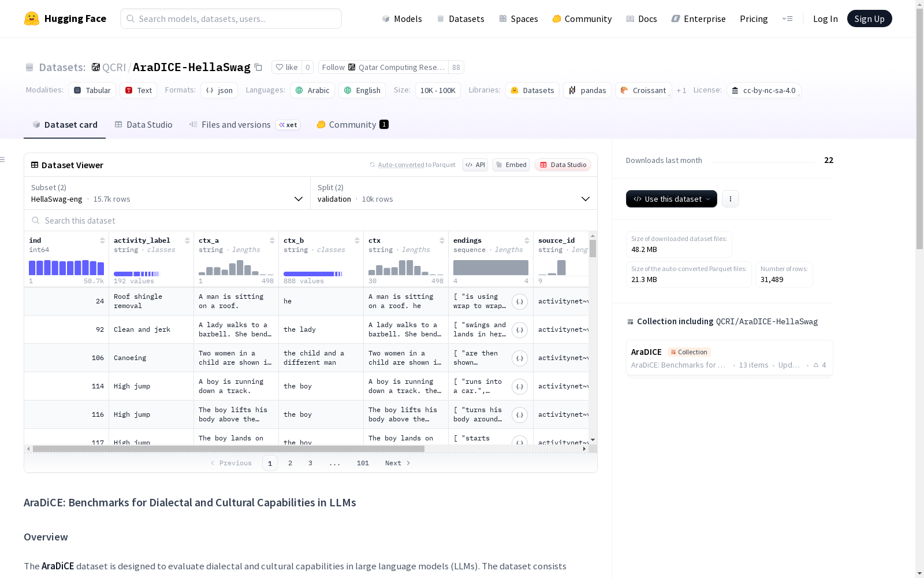Go to the Pricing page

pos(754,18)
